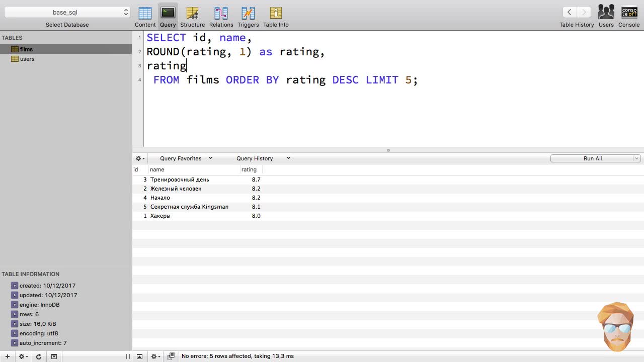Click the 8.0 rating cell
This screenshot has height=362, width=644.
256,216
